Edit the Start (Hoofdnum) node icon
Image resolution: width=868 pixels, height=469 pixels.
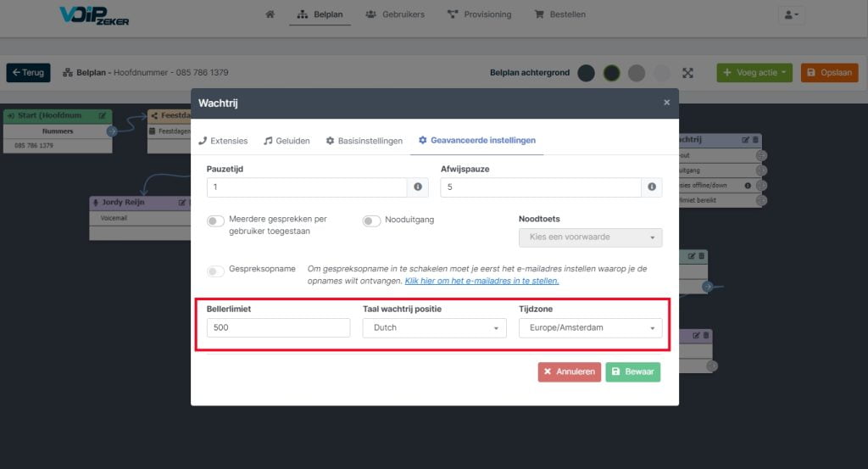(x=103, y=115)
